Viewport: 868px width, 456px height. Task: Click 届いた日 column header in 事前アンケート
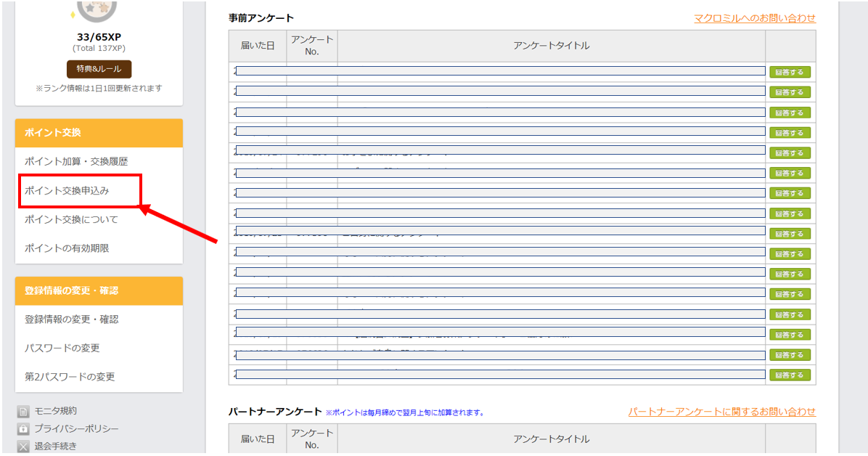[x=258, y=46]
